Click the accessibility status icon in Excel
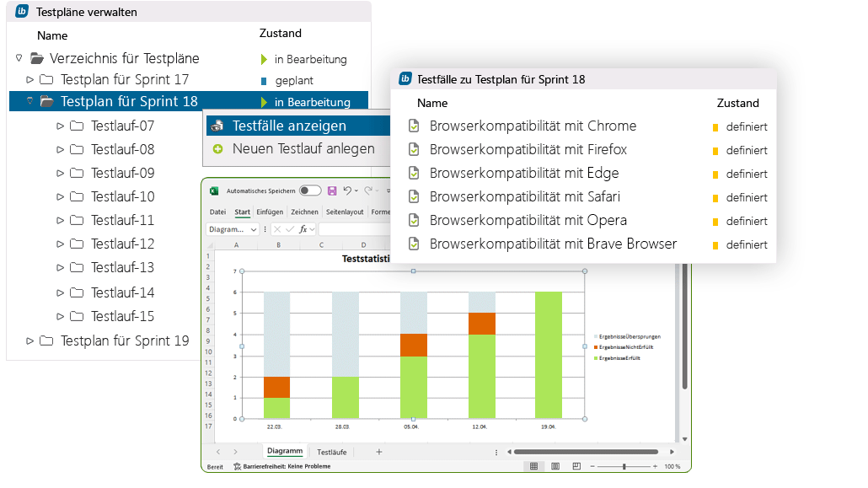Screen dimensions: 868x488 tap(238, 466)
